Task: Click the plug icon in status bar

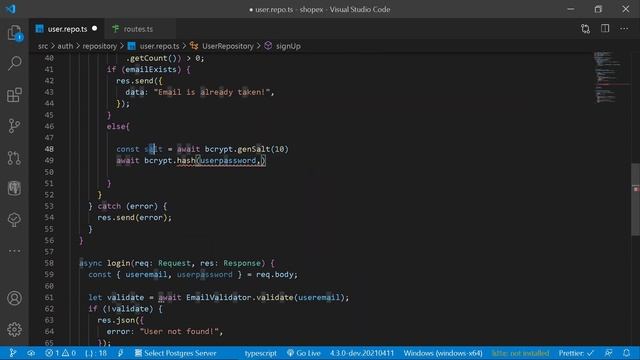Action: [120, 353]
